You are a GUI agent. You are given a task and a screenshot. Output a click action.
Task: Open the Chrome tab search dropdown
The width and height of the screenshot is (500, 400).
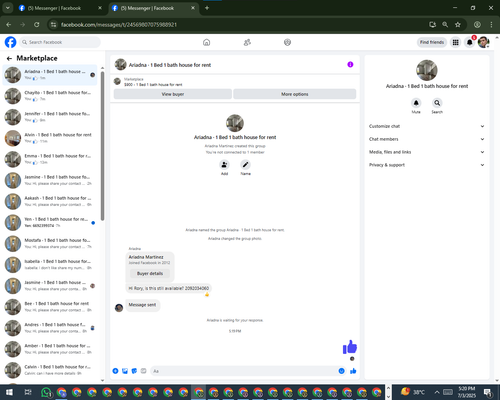tap(7, 8)
